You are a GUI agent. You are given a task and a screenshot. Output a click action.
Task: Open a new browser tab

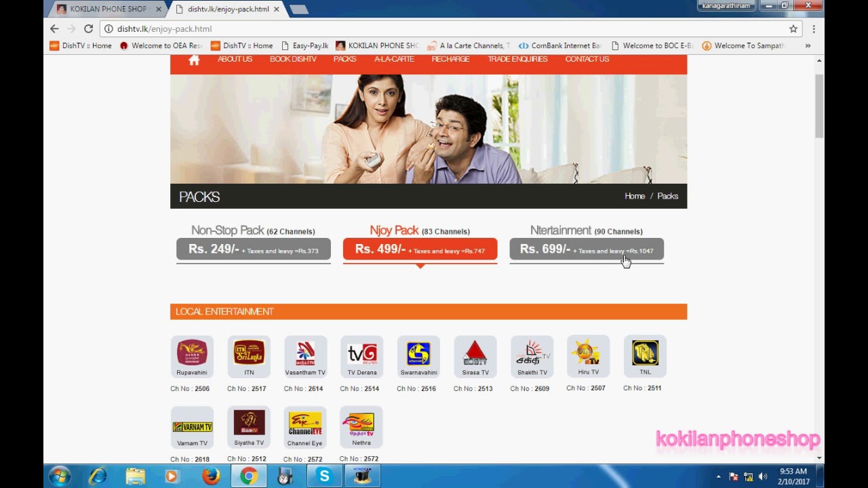click(x=298, y=9)
